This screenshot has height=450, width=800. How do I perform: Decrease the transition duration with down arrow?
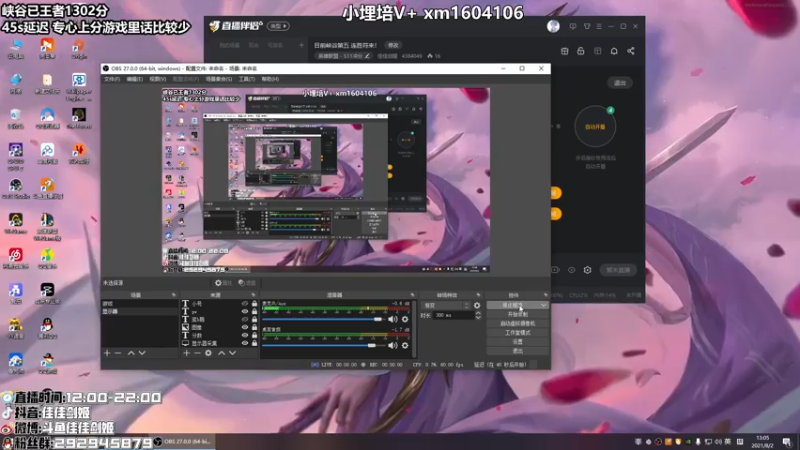pos(478,317)
